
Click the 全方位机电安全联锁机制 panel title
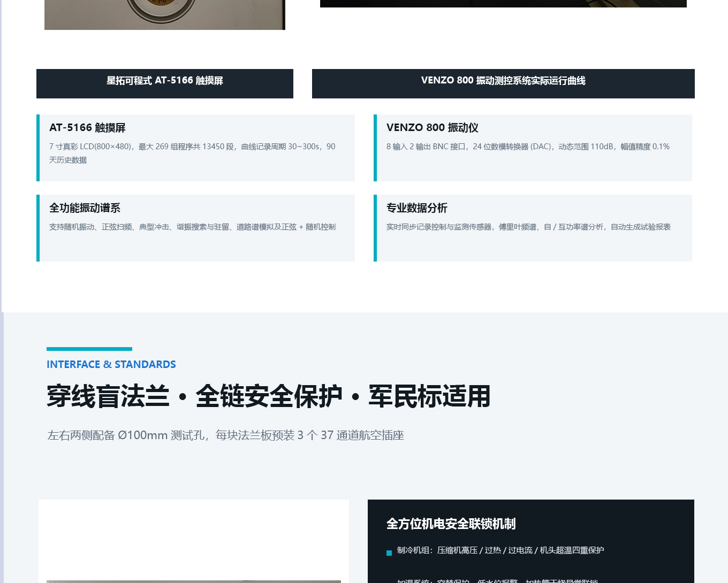(451, 524)
